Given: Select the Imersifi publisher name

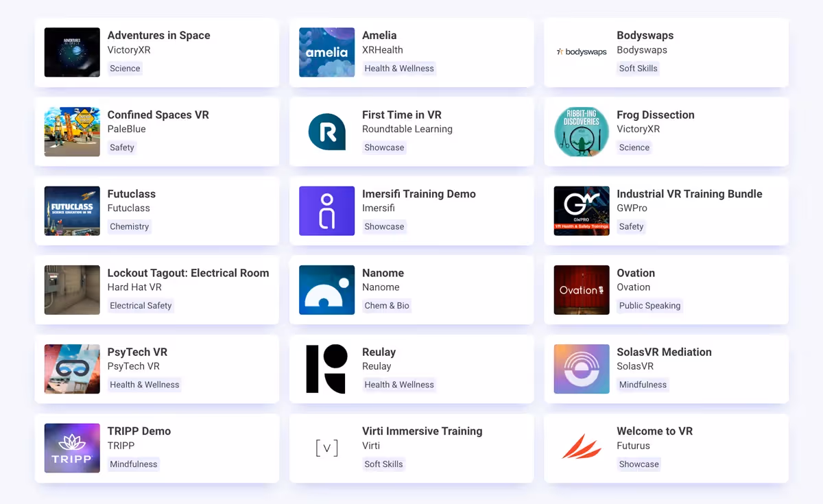Looking at the screenshot, I should pyautogui.click(x=379, y=208).
